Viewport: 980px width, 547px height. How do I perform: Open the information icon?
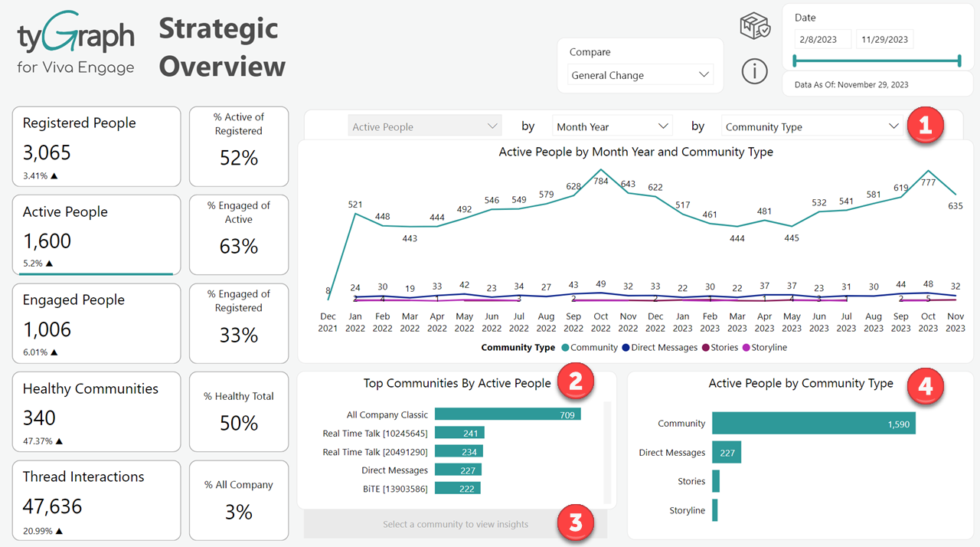click(754, 71)
